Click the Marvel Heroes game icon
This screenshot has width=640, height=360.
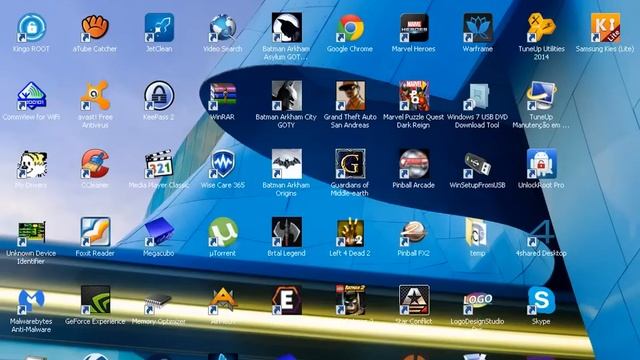pyautogui.click(x=413, y=28)
